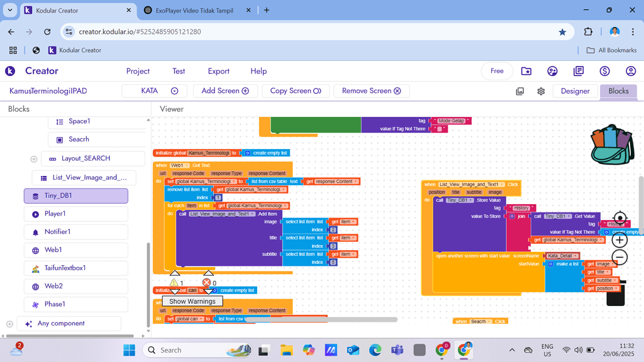Expand the Layout_SEARCH tree node
This screenshot has width=644, height=362.
[34, 159]
